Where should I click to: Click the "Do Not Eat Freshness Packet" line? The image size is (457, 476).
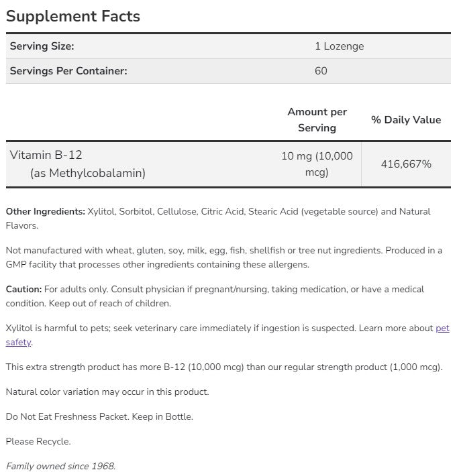point(99,416)
